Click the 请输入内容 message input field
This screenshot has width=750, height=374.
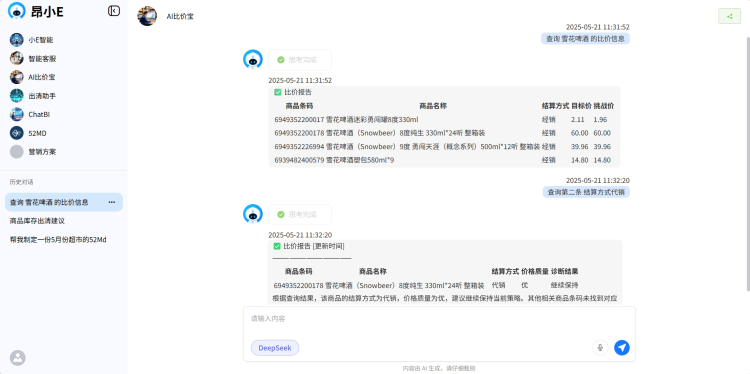[x=439, y=323]
